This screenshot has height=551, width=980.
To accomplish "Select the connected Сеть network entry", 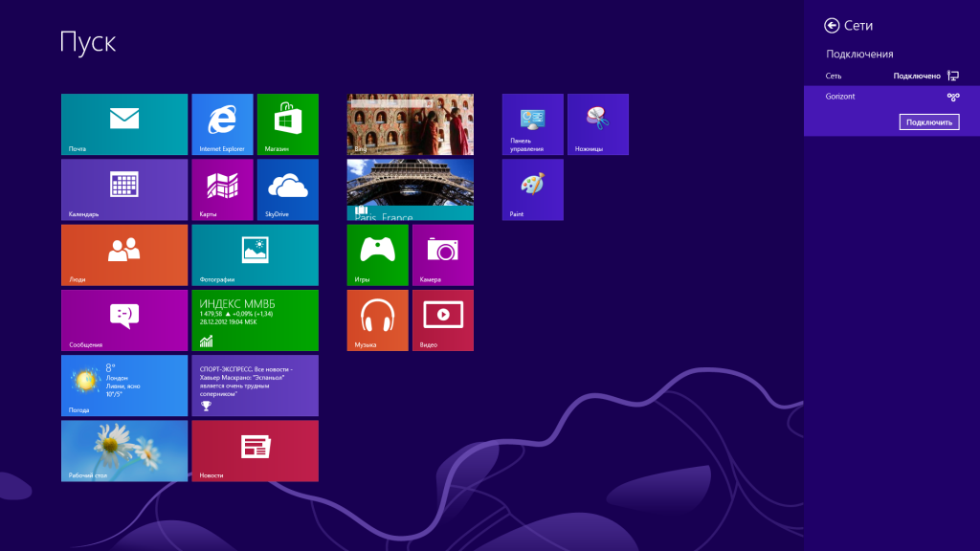I will 891,76.
